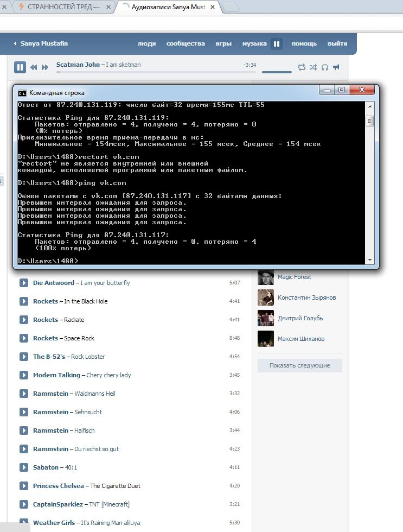Play Rammstein Du riechst so gut
Image resolution: width=403 pixels, height=532 pixels.
tap(24, 449)
